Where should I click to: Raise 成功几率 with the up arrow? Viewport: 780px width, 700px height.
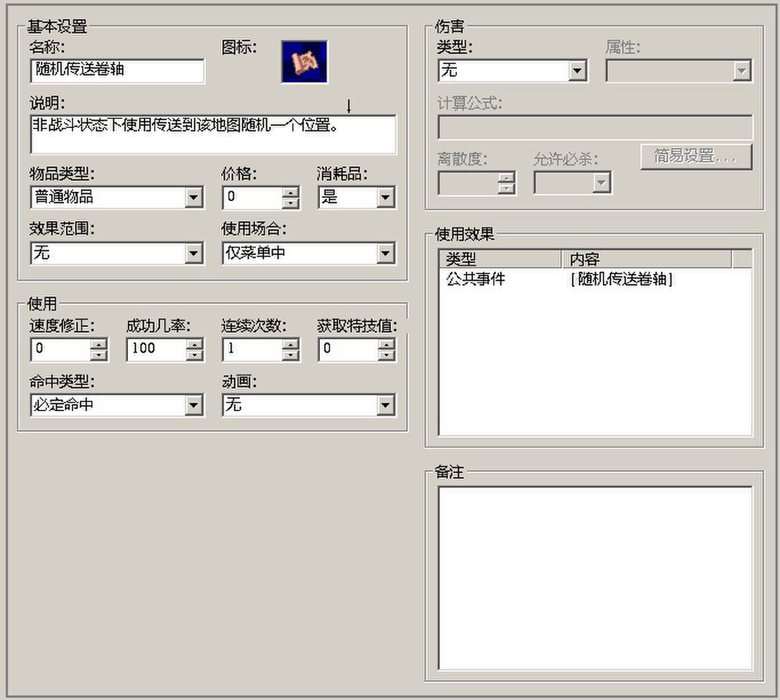click(x=195, y=344)
